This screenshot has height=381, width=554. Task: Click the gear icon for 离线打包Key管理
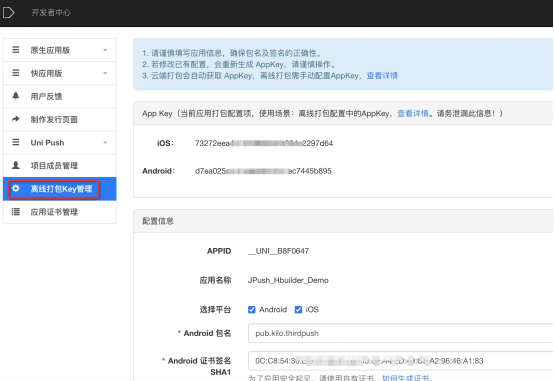click(16, 188)
